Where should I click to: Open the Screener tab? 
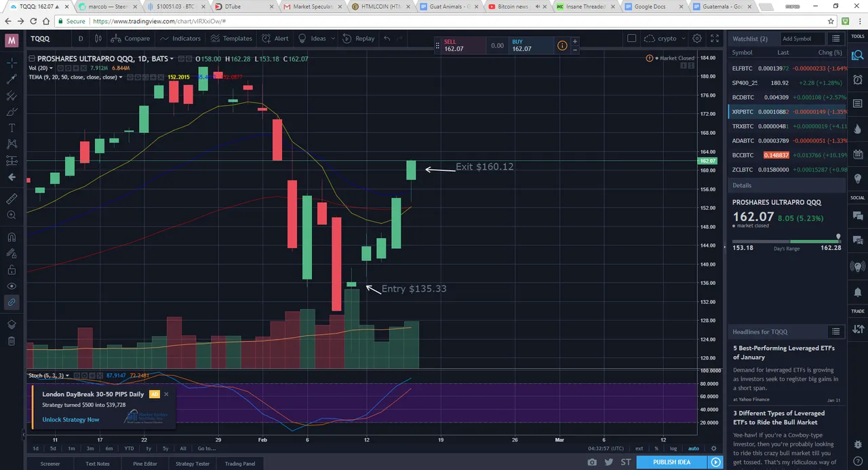pyautogui.click(x=50, y=464)
